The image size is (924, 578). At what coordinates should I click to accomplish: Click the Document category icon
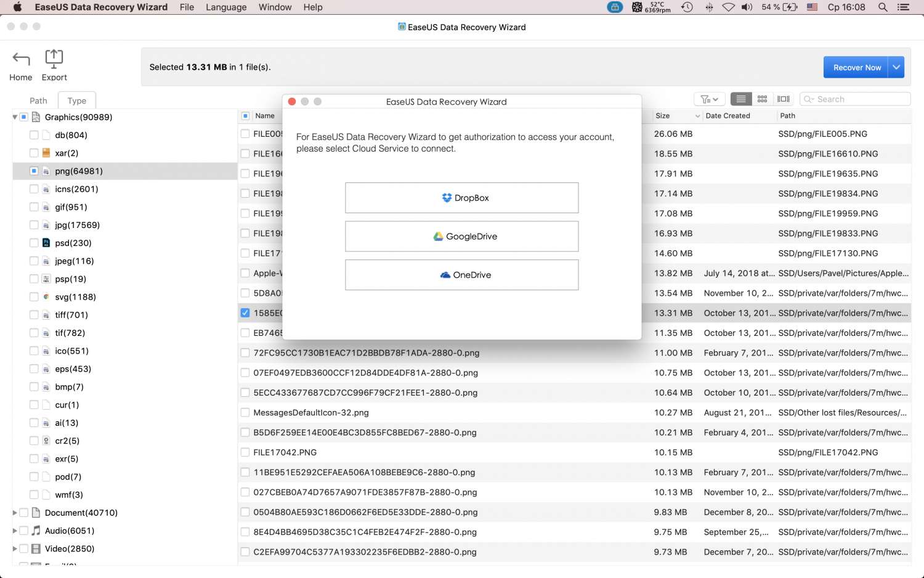36,513
